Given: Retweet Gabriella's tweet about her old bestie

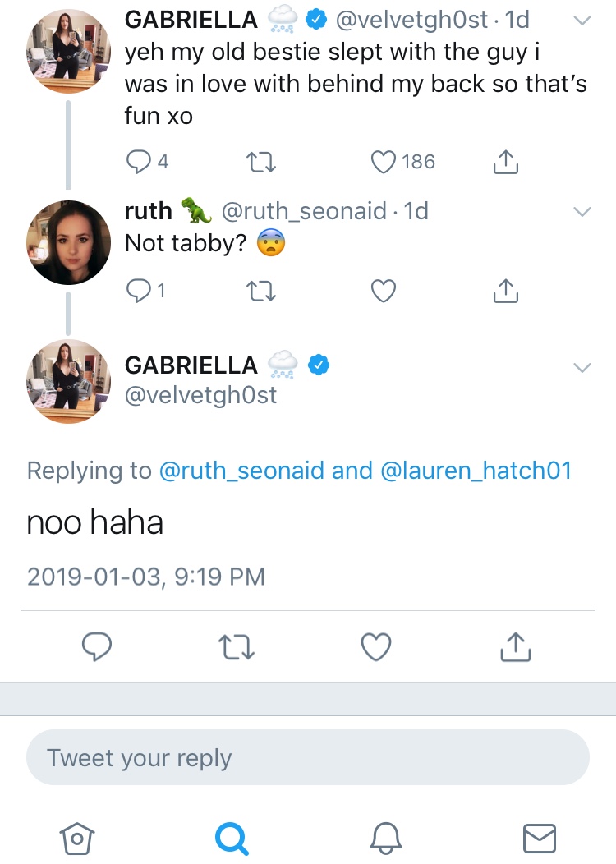Looking at the screenshot, I should point(260,162).
